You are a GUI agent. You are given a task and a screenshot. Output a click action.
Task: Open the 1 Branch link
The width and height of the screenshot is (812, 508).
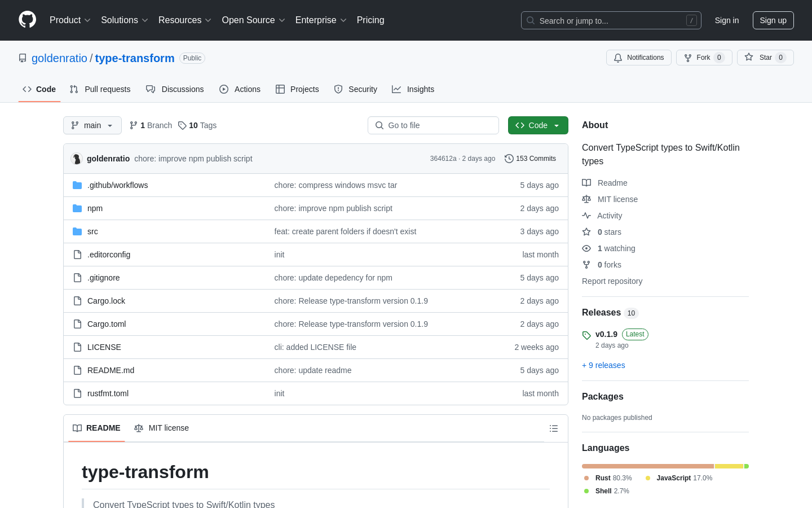click(x=151, y=125)
